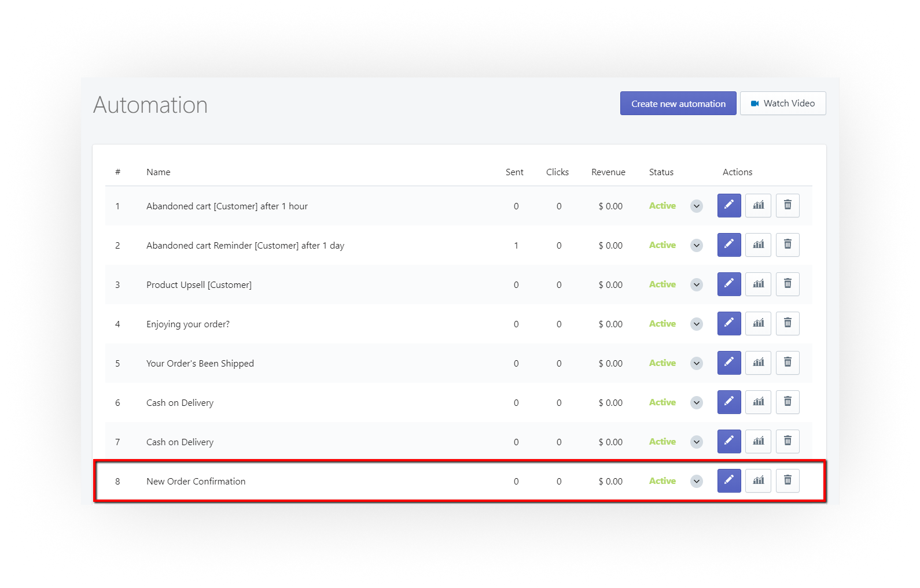Show statistics for Product Upsell
This screenshot has height=588, width=920.
coord(758,284)
